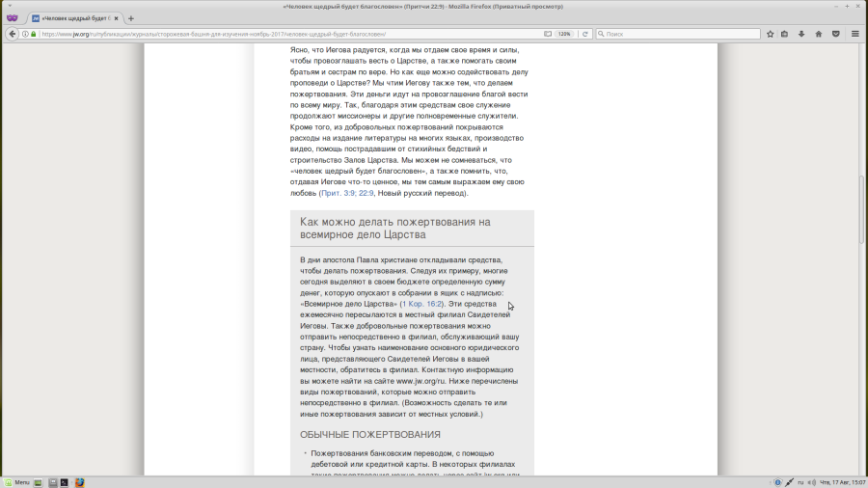Viewport: 868px width, 488px height.
Task: Click the private browsing mask icon
Action: 13,18
